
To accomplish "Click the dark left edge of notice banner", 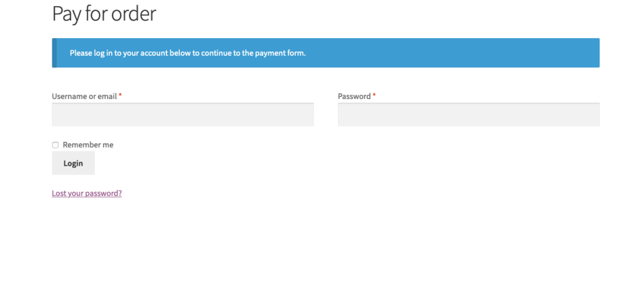I will point(54,53).
